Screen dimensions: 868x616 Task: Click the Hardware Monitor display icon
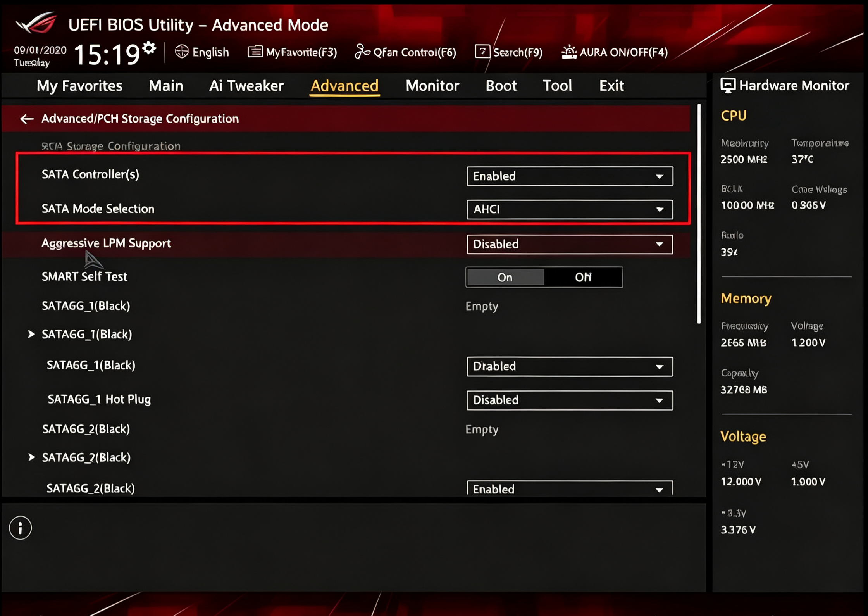[x=728, y=85]
